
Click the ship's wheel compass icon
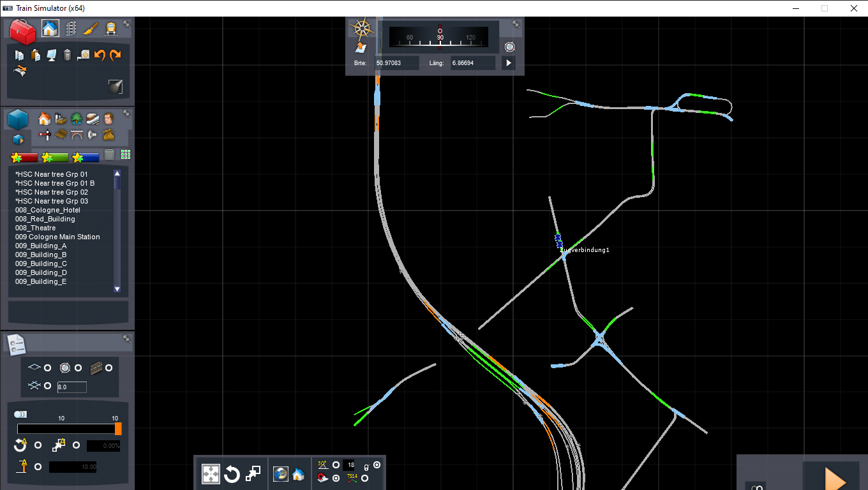click(x=362, y=29)
